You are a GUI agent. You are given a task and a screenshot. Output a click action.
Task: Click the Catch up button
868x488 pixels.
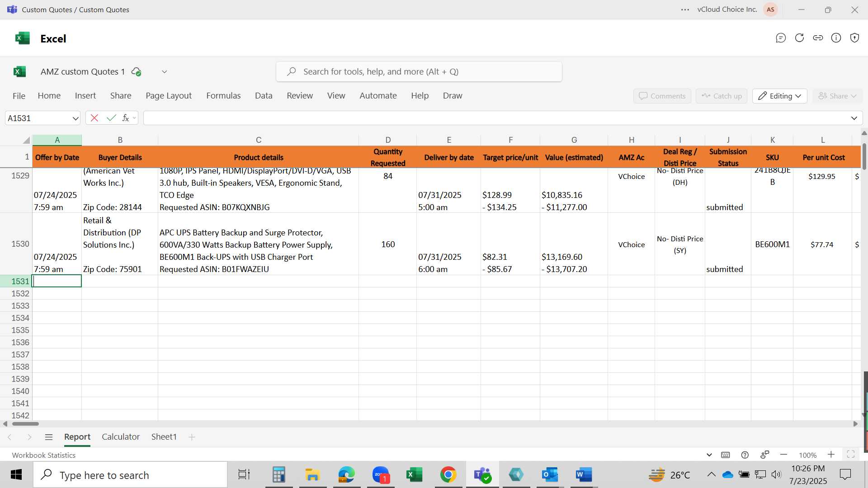pyautogui.click(x=722, y=96)
